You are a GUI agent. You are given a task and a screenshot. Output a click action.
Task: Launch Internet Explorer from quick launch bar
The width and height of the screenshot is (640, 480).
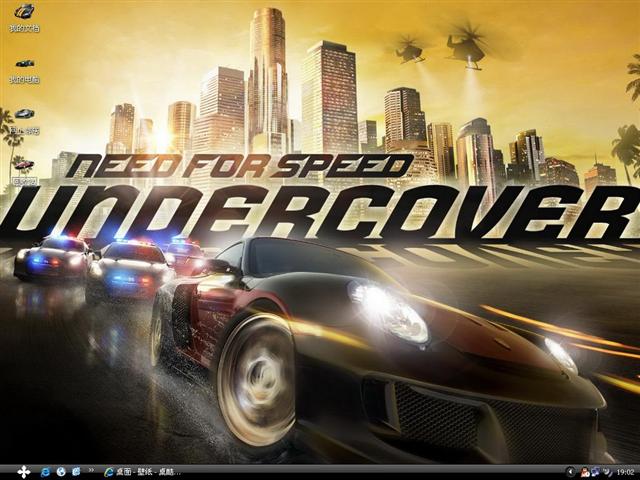pos(45,472)
